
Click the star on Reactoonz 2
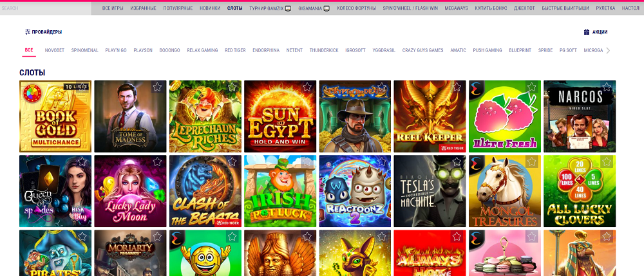click(x=381, y=161)
